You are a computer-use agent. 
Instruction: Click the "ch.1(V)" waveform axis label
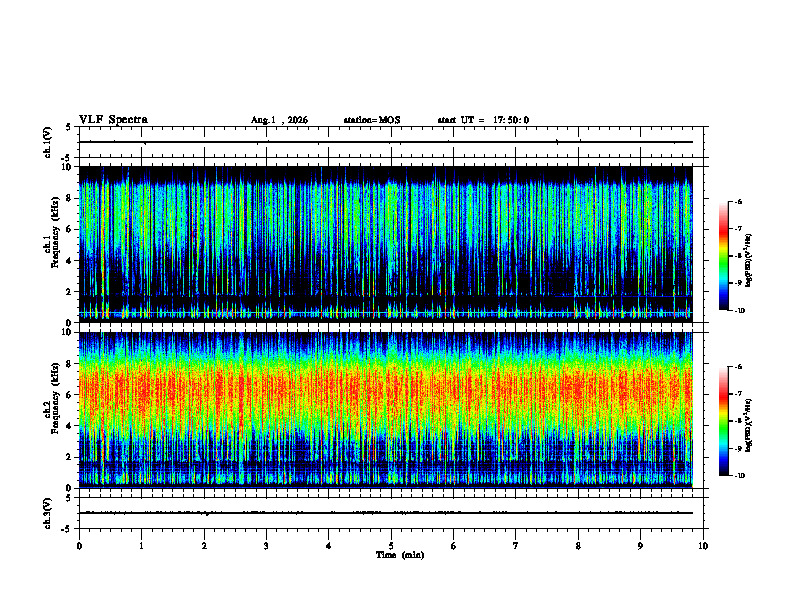[x=48, y=142]
